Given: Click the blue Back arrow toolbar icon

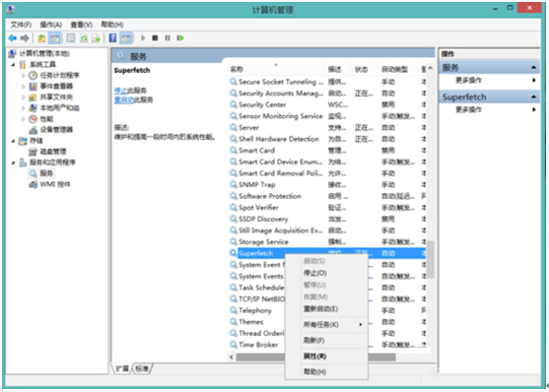Looking at the screenshot, I should [x=12, y=37].
